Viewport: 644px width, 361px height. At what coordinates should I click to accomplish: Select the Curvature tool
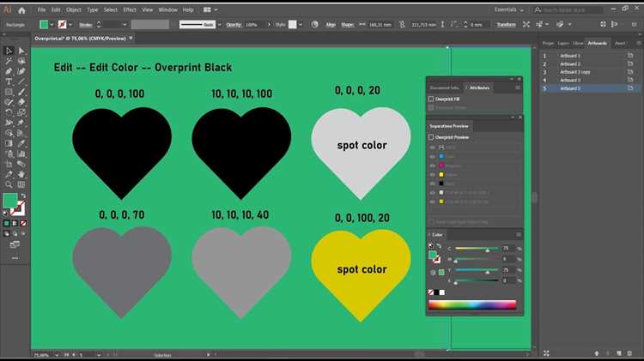coord(21,71)
